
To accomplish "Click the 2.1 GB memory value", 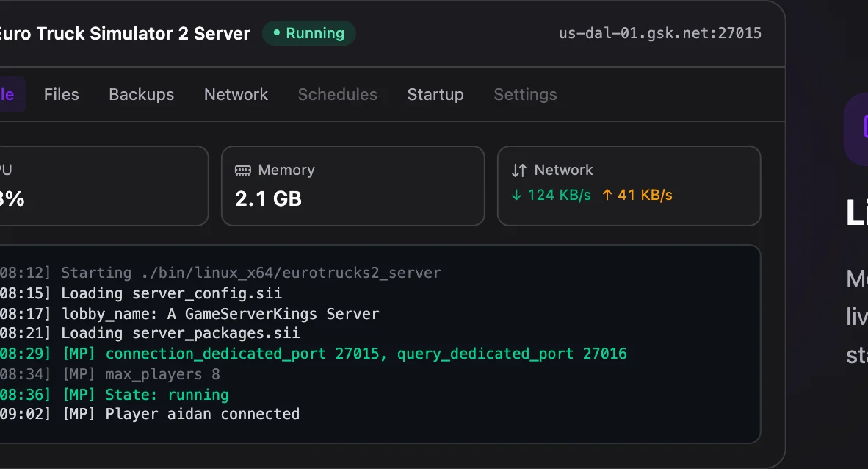I will (269, 198).
